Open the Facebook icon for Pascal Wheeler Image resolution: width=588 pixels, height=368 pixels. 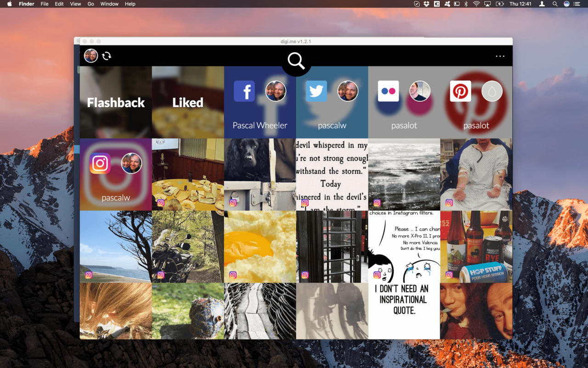(244, 91)
